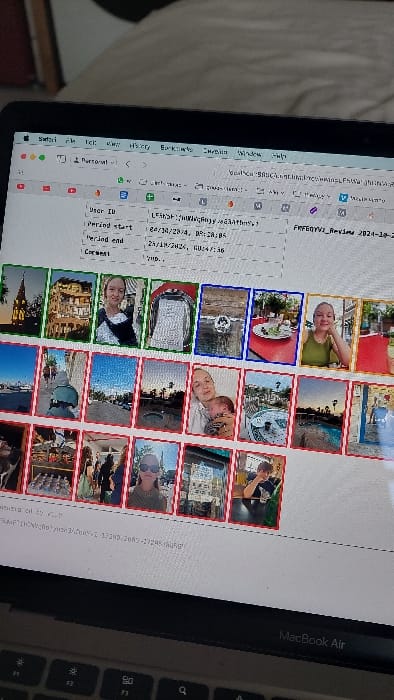Go back with the back arrow
Viewport: 394px width, 700px height.
(128, 164)
